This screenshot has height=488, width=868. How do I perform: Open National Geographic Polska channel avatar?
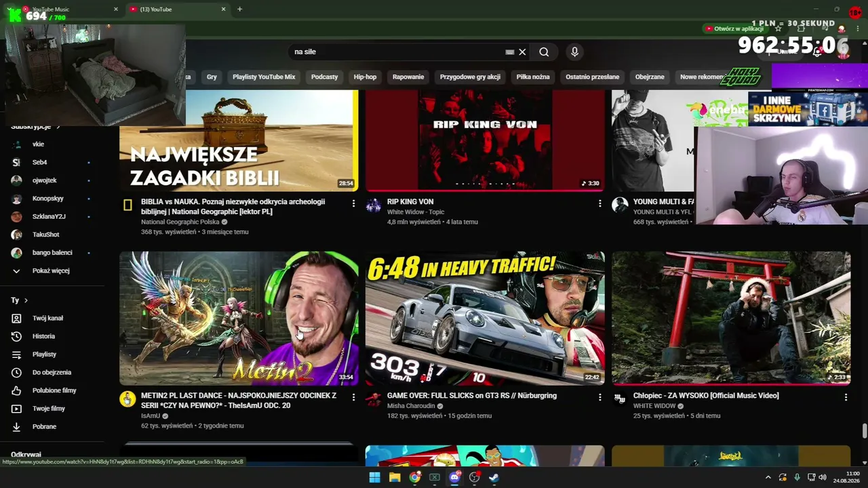127,205
